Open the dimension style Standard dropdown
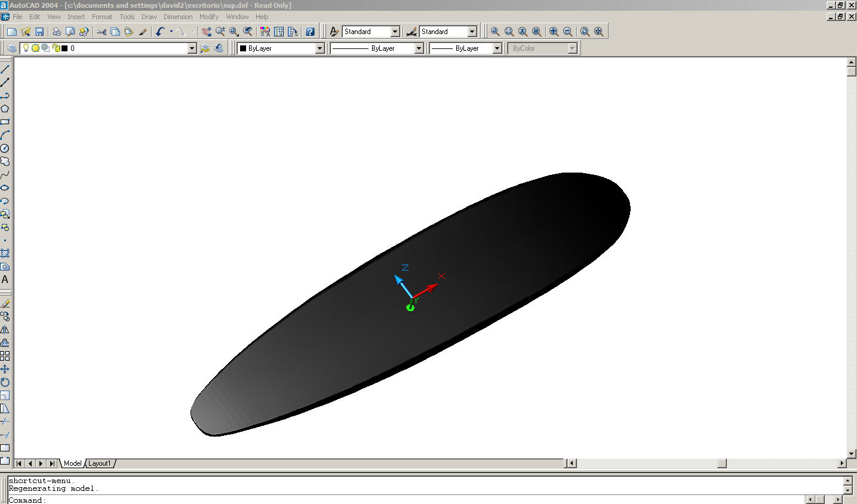The image size is (857, 504). (472, 32)
